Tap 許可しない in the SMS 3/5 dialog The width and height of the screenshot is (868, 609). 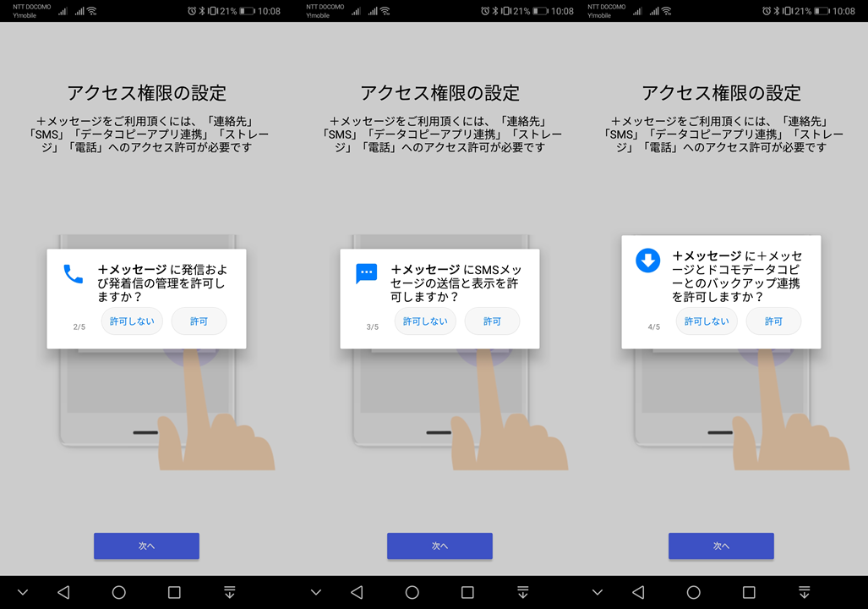coord(424,321)
